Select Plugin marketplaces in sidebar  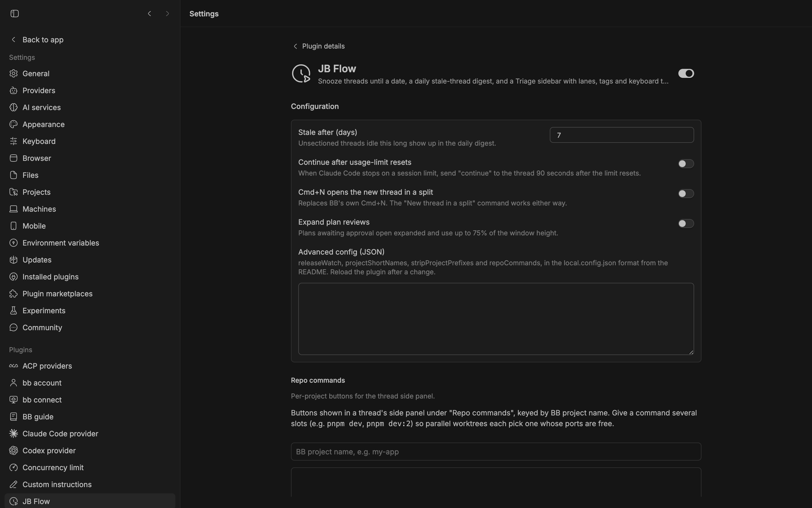coord(90,294)
